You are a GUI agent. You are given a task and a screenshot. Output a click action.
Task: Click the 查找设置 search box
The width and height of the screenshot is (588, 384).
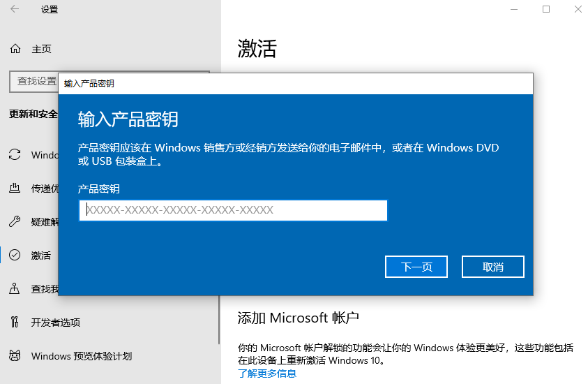[x=33, y=81]
